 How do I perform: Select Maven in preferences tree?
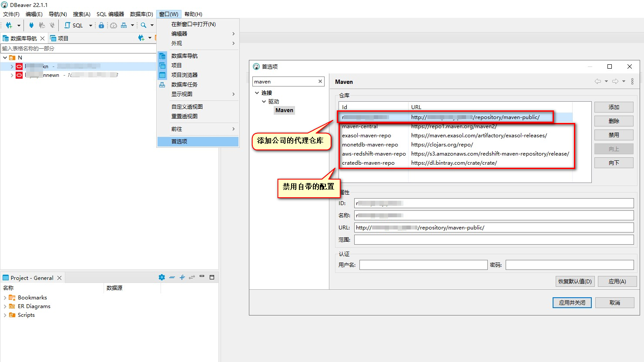(284, 110)
